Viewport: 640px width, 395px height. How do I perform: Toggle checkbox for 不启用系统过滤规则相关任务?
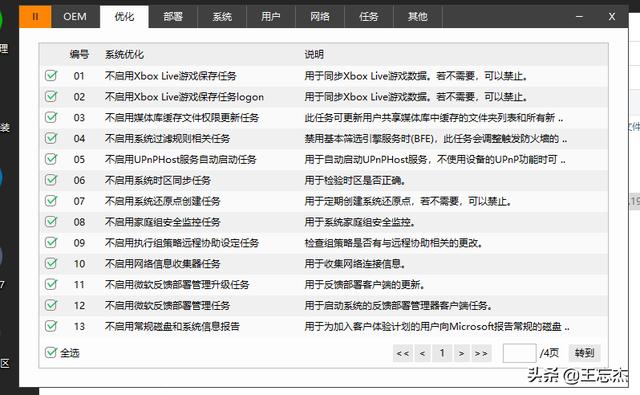point(51,138)
